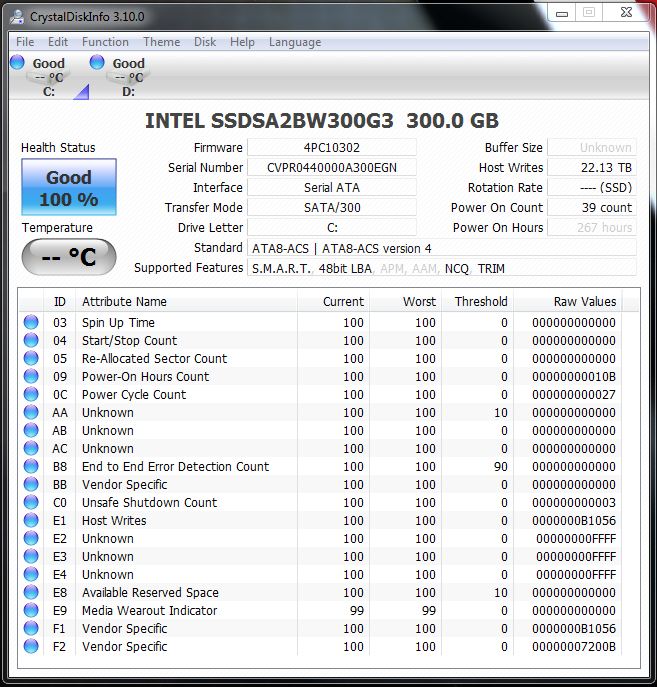Select the C: drive status icon
Image resolution: width=657 pixels, height=687 pixels.
(18, 62)
